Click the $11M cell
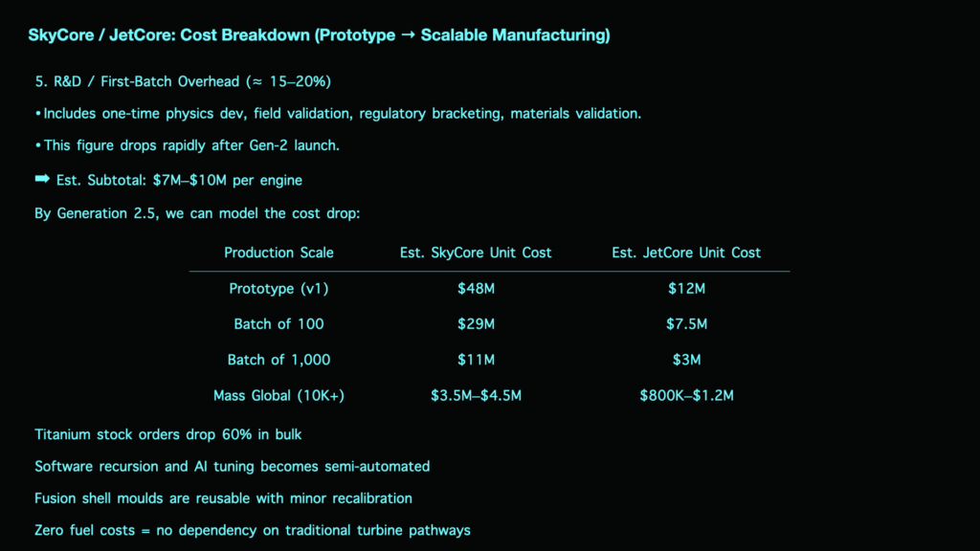This screenshot has height=551, width=980. click(476, 360)
